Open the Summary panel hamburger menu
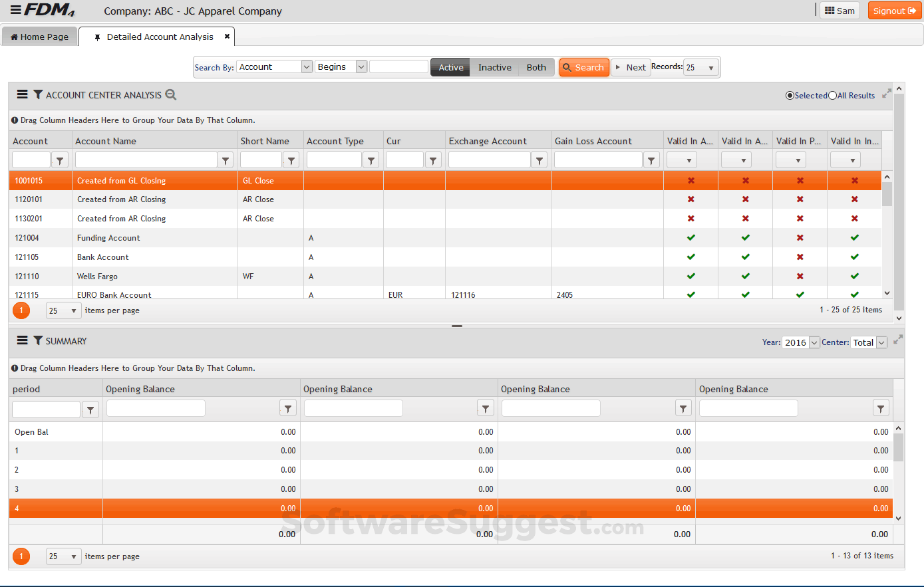This screenshot has height=587, width=924. click(x=22, y=341)
